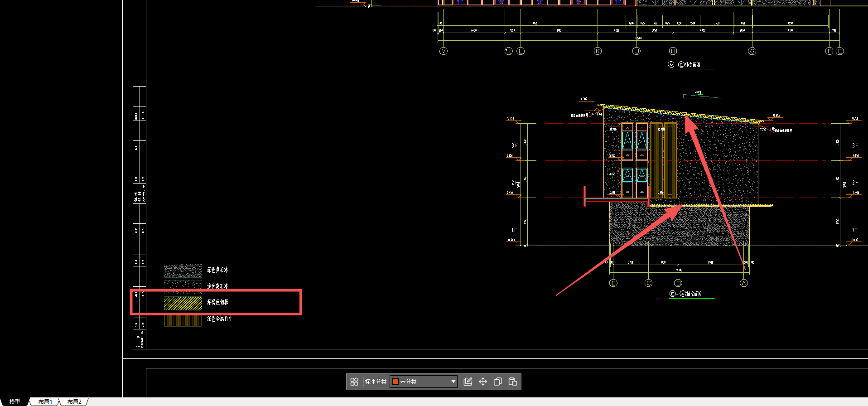
Task: Click axis bubble F in top elevation
Action: [x=829, y=51]
